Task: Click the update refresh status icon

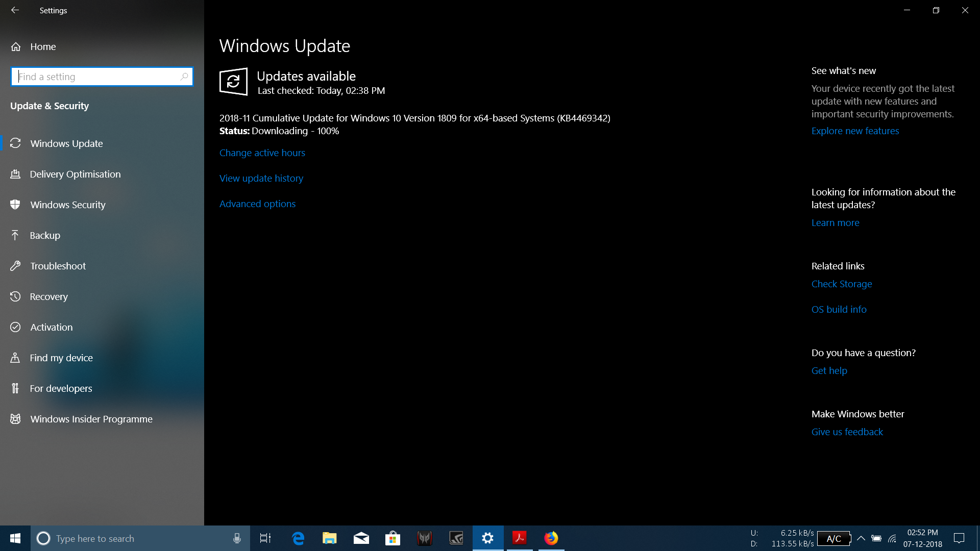Action: [x=233, y=82]
